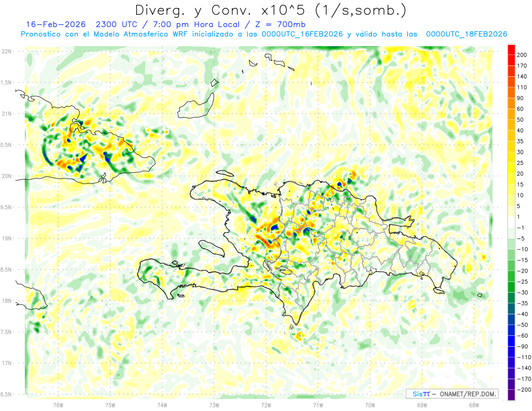532x411 pixels.
Task: Click the "0000UTC_18FEB2026" valid-until timestamp
Action: (x=466, y=34)
